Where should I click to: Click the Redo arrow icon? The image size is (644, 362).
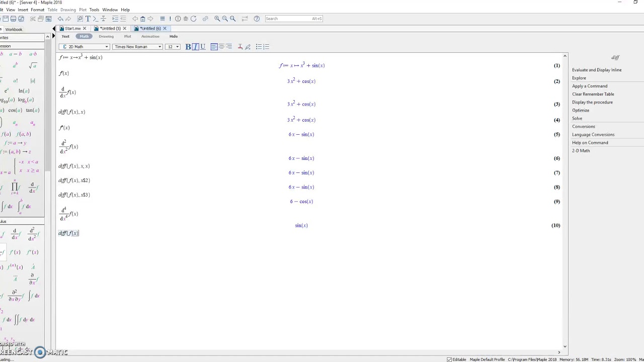click(68, 19)
